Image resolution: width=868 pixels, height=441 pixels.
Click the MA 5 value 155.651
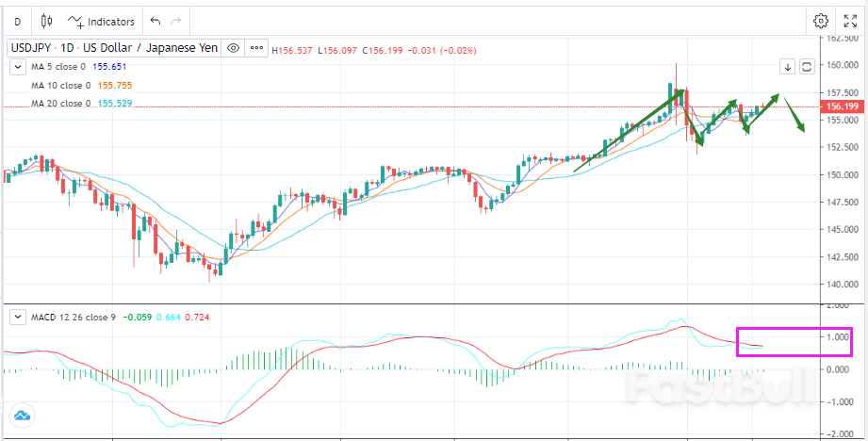coord(109,67)
